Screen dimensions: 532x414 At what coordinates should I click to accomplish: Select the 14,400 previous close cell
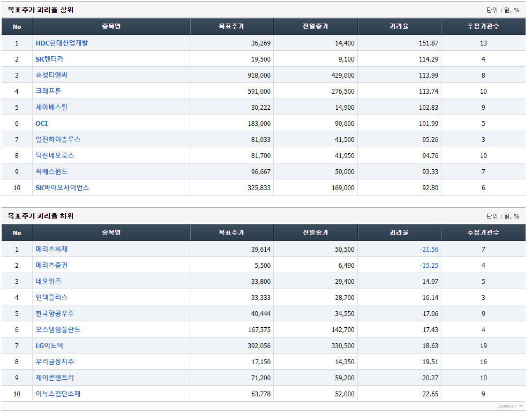tap(344, 43)
